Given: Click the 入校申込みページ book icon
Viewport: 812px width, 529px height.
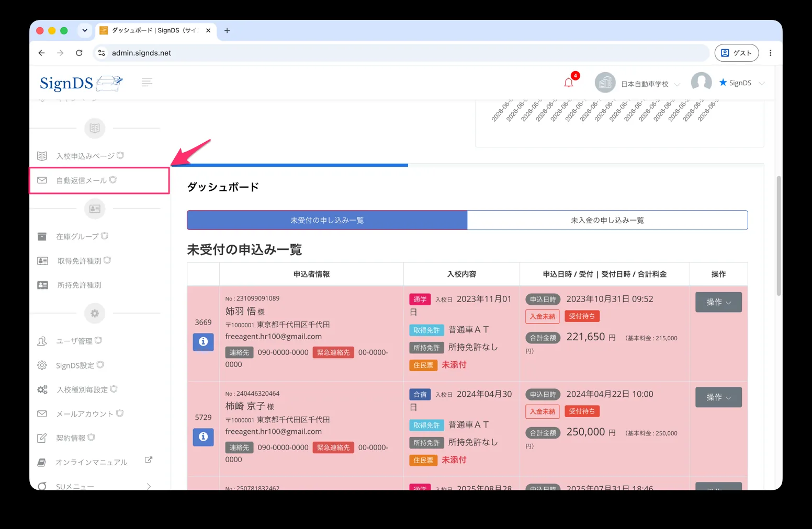Looking at the screenshot, I should [x=42, y=156].
